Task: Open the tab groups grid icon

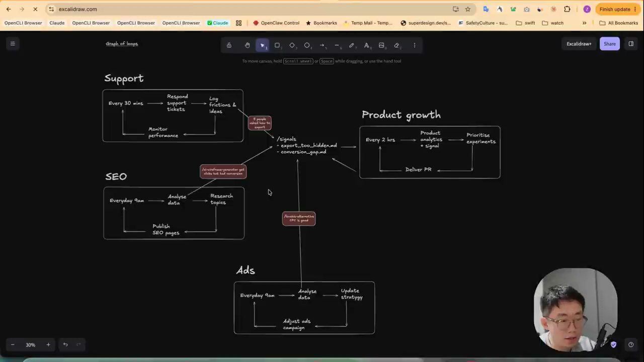Action: [x=238, y=23]
